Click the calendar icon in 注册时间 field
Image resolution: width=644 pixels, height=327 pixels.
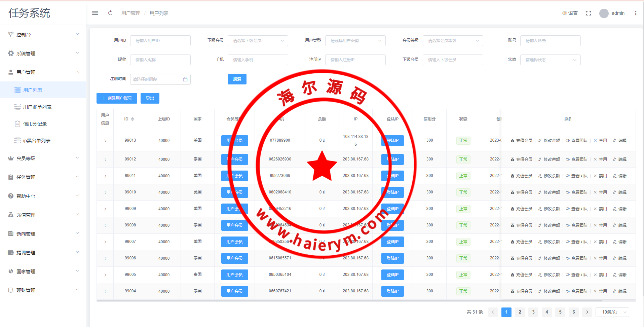point(185,79)
